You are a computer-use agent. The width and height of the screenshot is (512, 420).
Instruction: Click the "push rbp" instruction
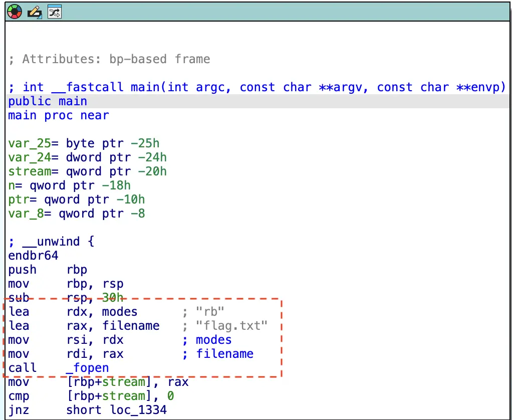click(48, 270)
